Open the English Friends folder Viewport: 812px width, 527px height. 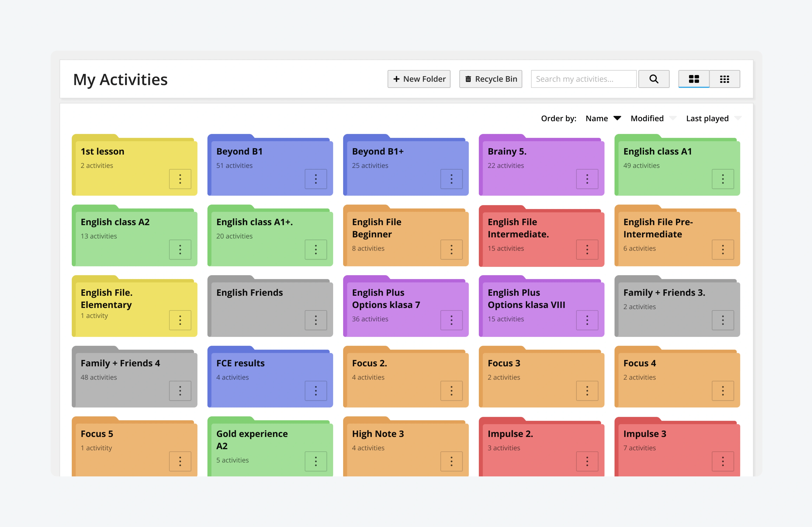pyautogui.click(x=270, y=306)
